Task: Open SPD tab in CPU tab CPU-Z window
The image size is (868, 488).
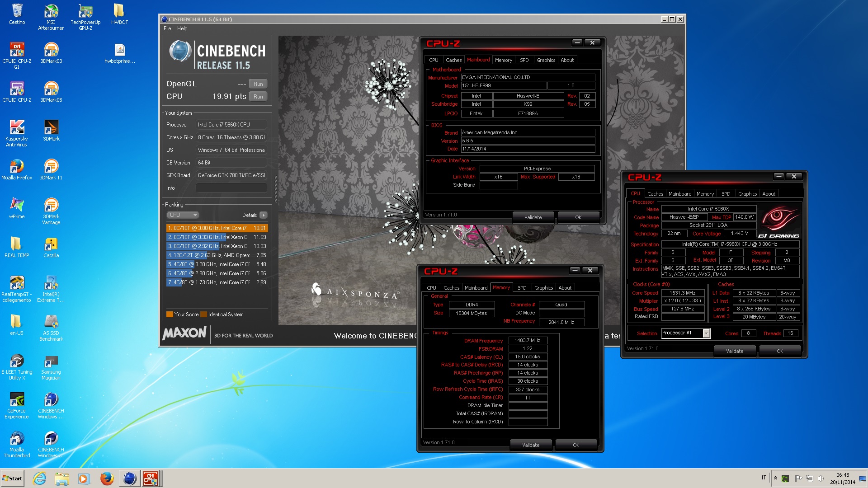Action: [726, 194]
